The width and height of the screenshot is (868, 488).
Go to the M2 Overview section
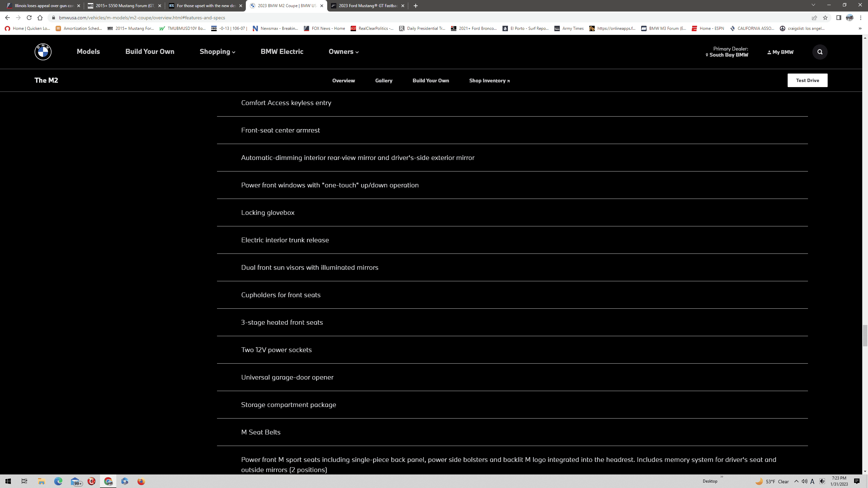[x=343, y=81]
